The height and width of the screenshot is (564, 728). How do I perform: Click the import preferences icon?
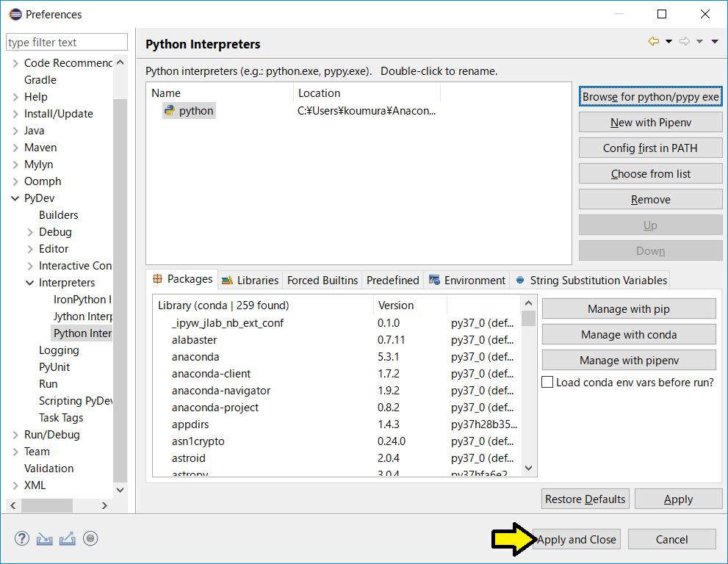coord(45,539)
